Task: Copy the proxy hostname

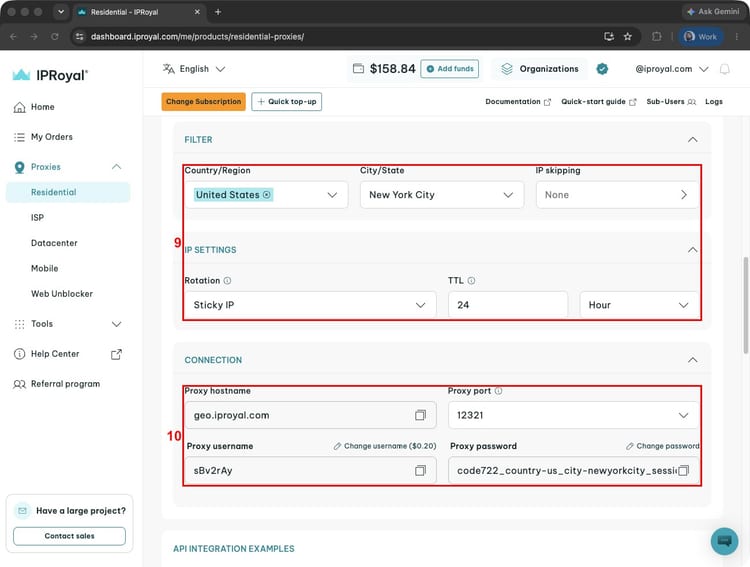Action: (x=420, y=415)
